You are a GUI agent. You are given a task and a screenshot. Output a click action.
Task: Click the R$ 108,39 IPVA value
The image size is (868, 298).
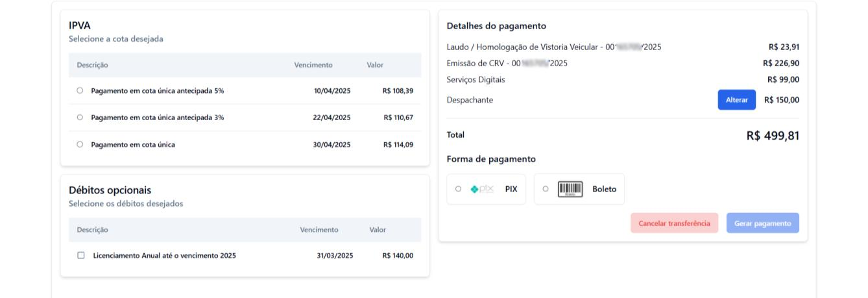click(398, 91)
